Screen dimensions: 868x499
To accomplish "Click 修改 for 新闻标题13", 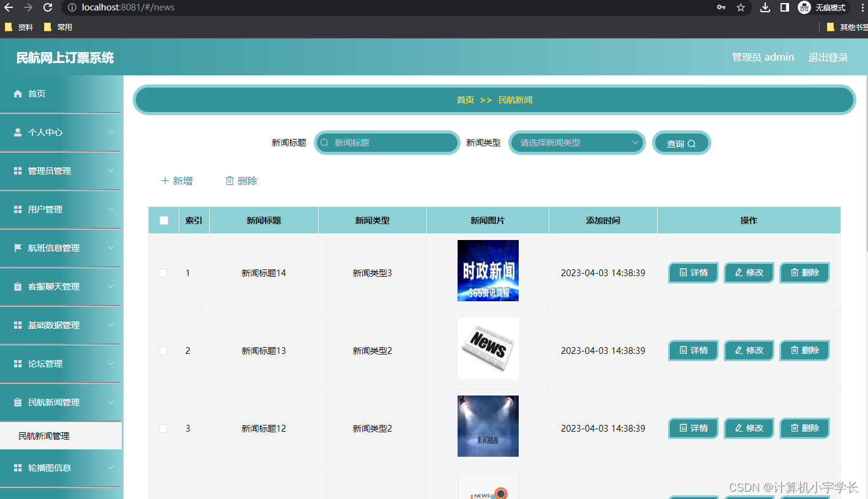I will click(x=749, y=351).
